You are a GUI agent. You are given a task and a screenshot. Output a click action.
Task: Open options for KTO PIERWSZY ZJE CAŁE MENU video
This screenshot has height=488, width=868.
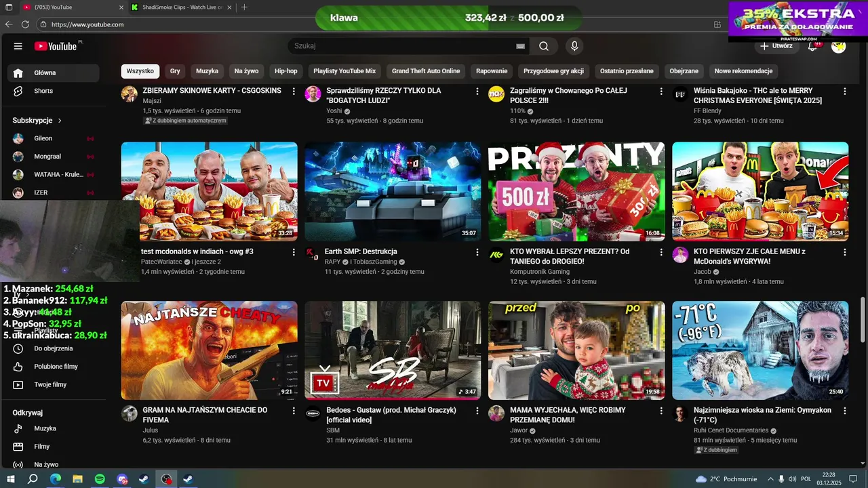845,252
